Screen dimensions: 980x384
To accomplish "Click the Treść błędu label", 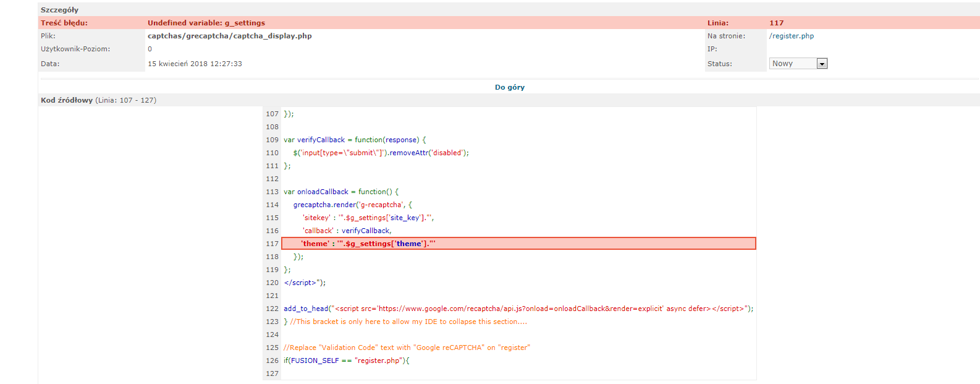I will (64, 23).
